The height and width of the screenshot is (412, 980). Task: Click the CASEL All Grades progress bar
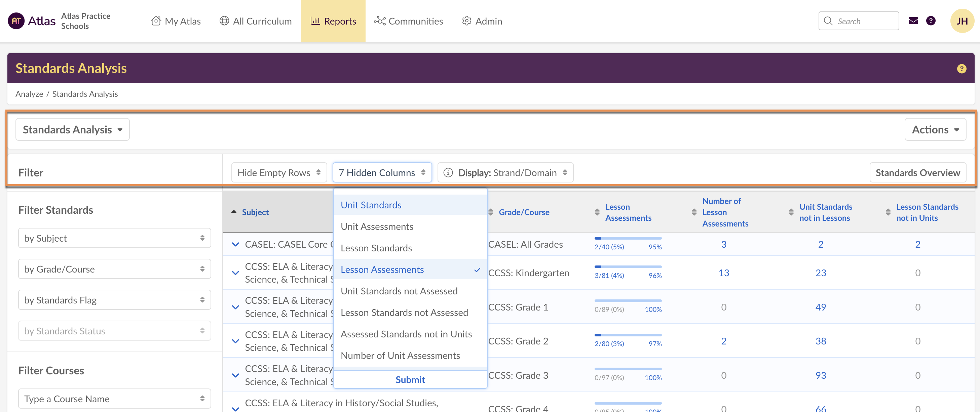(628, 239)
